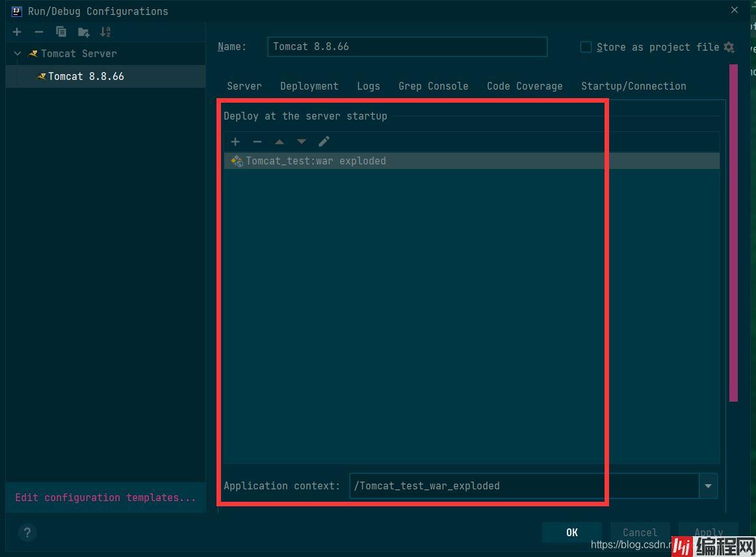The width and height of the screenshot is (756, 557).
Task: Copy the selected configuration
Action: [x=61, y=32]
